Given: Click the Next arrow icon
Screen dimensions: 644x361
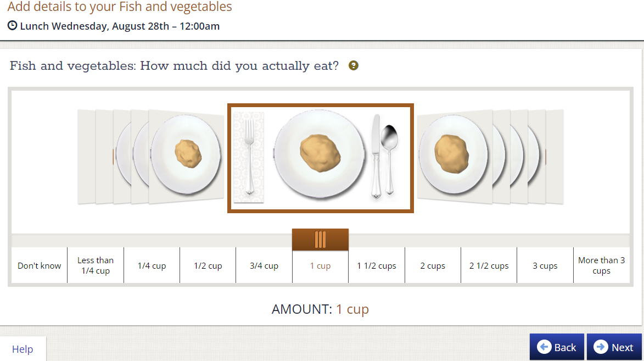Looking at the screenshot, I should 601,347.
